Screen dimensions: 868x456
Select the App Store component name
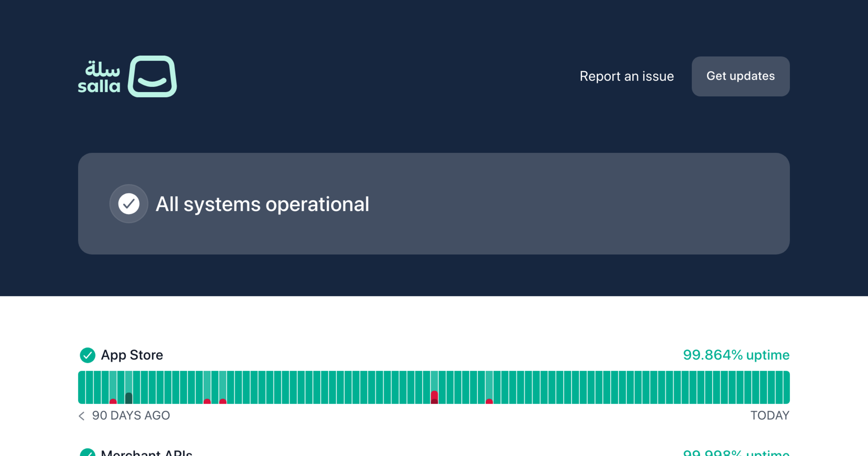(x=132, y=355)
